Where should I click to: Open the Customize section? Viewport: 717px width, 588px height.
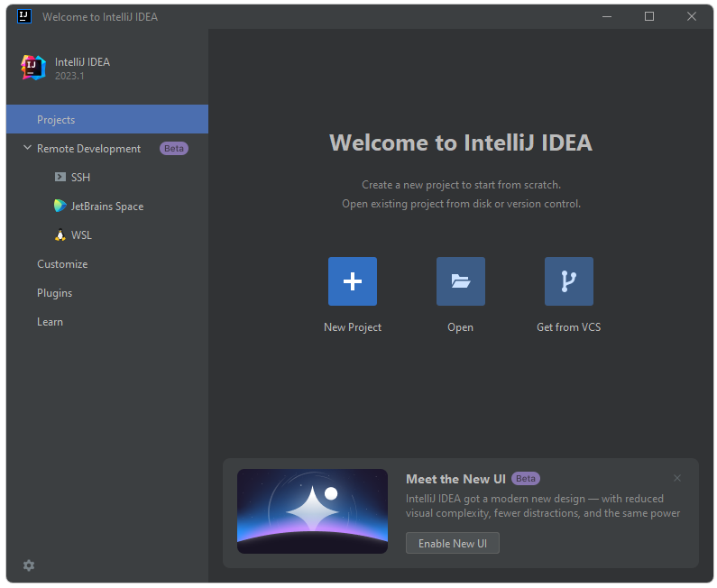click(x=62, y=264)
